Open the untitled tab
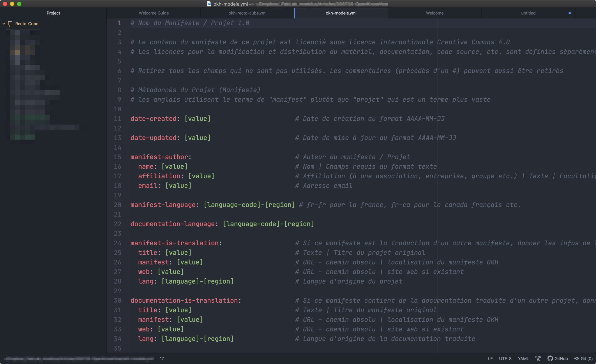This screenshot has width=596, height=364. [x=528, y=13]
